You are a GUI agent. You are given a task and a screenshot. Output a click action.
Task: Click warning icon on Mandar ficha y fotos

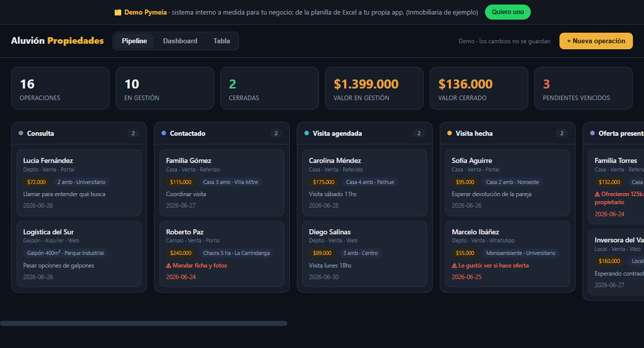click(169, 266)
